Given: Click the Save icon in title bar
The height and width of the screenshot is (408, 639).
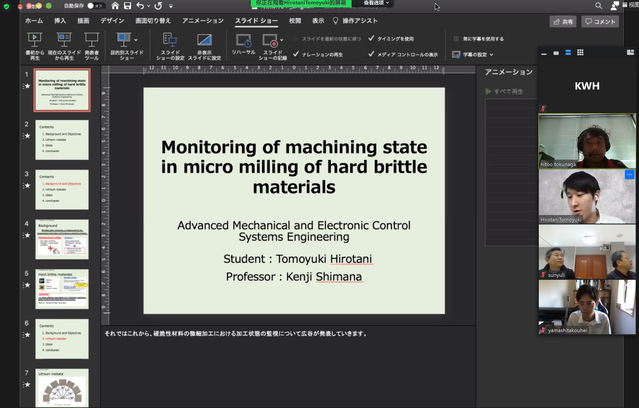Looking at the screenshot, I should (128, 6).
